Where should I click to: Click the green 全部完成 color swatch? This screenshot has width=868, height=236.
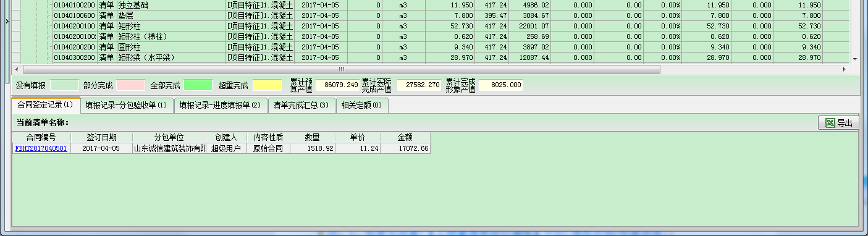198,85
